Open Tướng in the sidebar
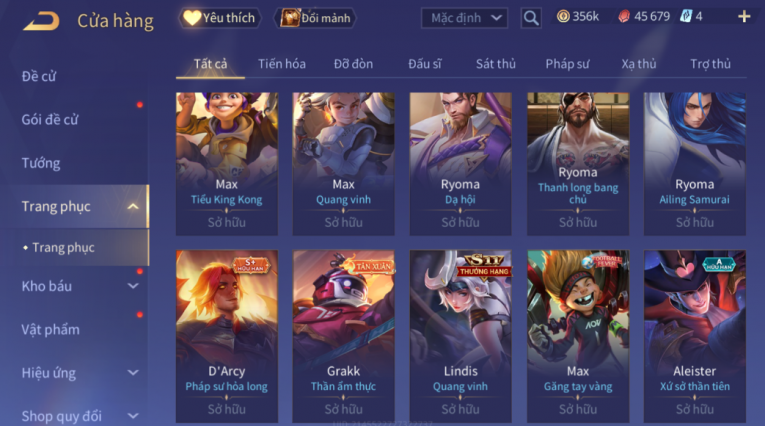 [41, 163]
